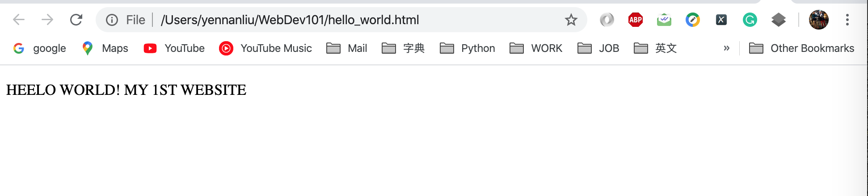Click the forward navigation arrow
868x196 pixels.
click(x=47, y=20)
